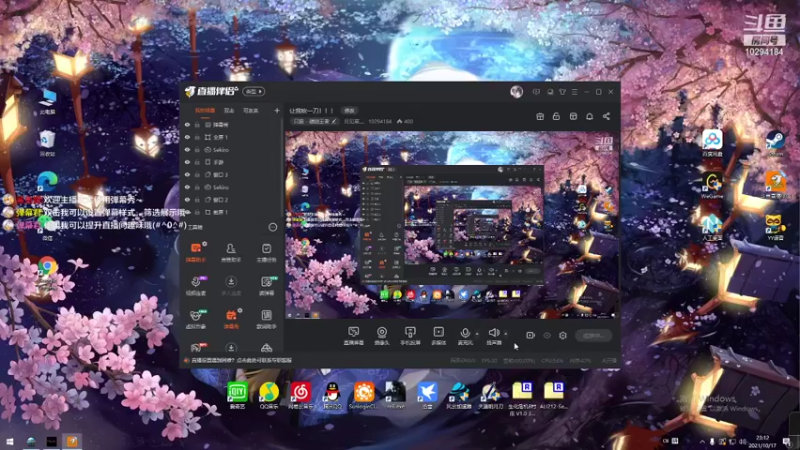Switch to the 双击 scene tab

(229, 110)
